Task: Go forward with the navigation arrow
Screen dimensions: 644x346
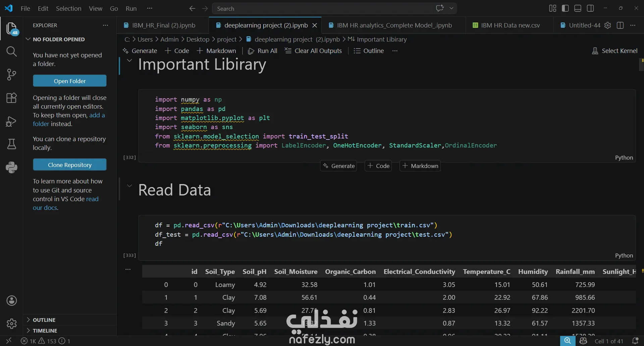Action: [x=205, y=8]
